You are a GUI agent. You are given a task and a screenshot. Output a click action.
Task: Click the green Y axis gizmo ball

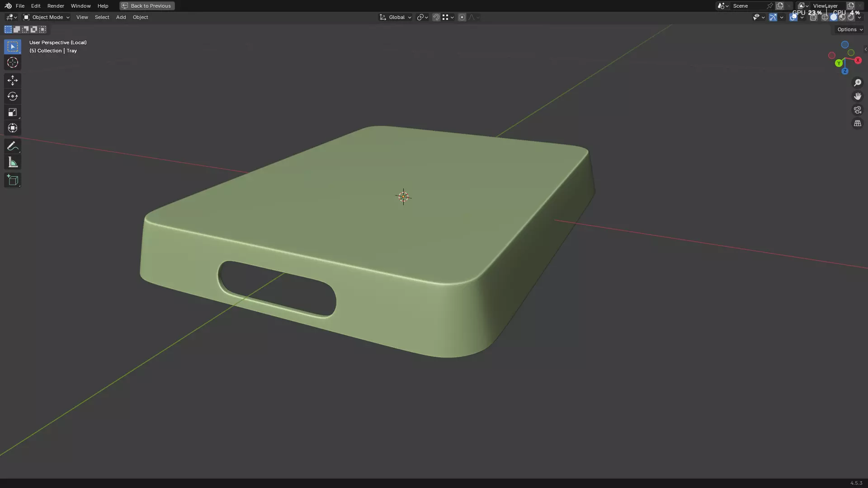pos(839,63)
